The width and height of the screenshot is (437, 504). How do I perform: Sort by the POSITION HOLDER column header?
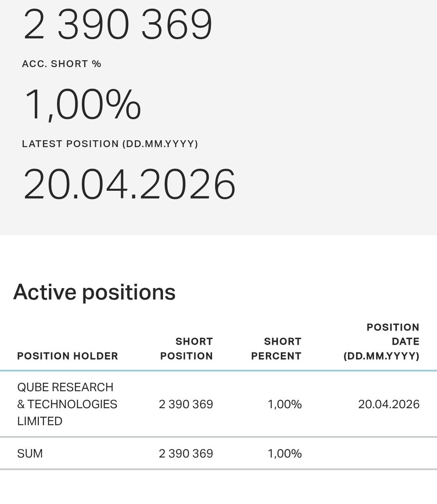[x=68, y=356]
